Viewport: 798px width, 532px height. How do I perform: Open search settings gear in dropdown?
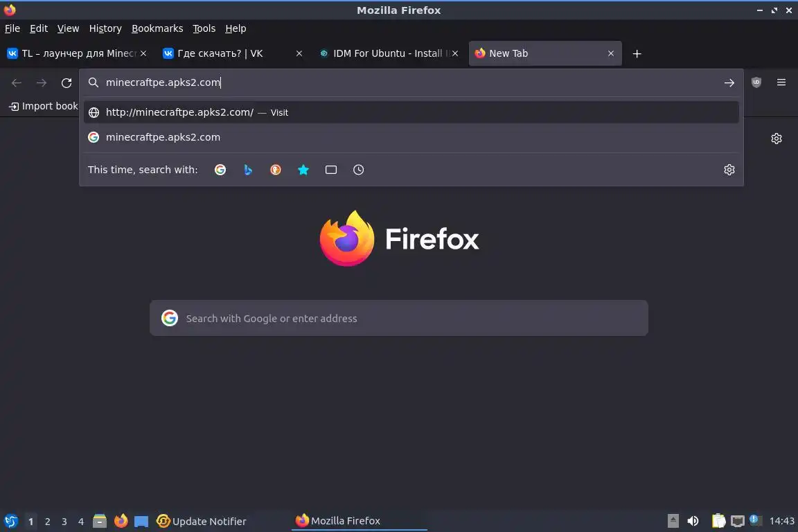pyautogui.click(x=729, y=170)
